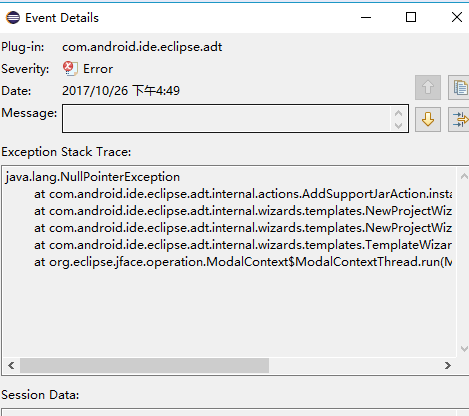
Task: Maximize the Event Details window
Action: coord(411,17)
